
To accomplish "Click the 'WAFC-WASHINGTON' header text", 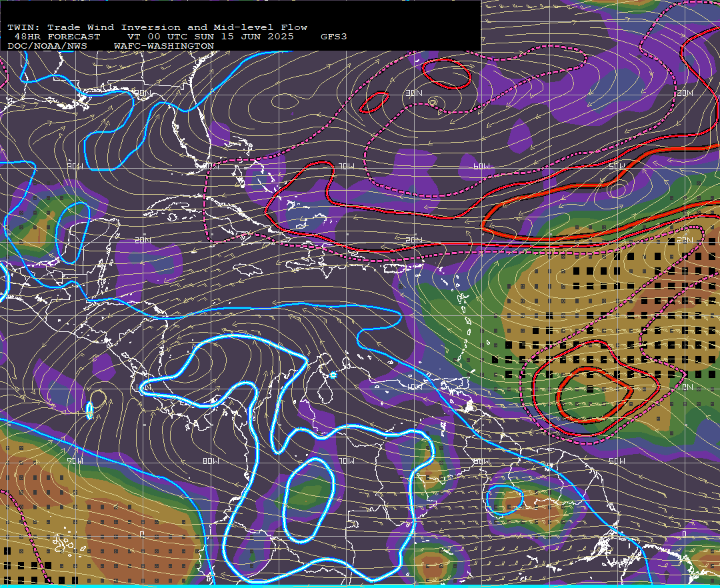I will tap(164, 47).
